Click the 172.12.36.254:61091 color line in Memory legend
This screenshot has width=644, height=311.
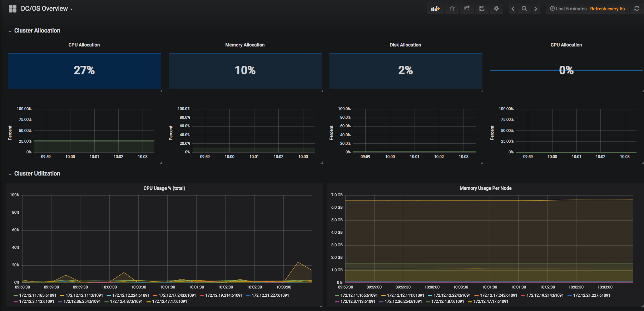[381, 302]
